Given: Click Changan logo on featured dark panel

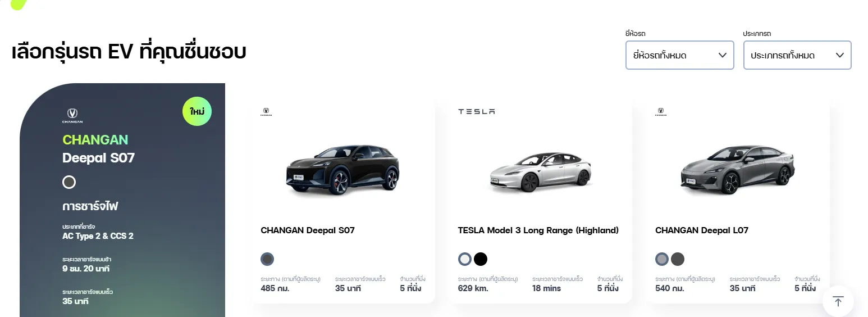Looking at the screenshot, I should 72,115.
